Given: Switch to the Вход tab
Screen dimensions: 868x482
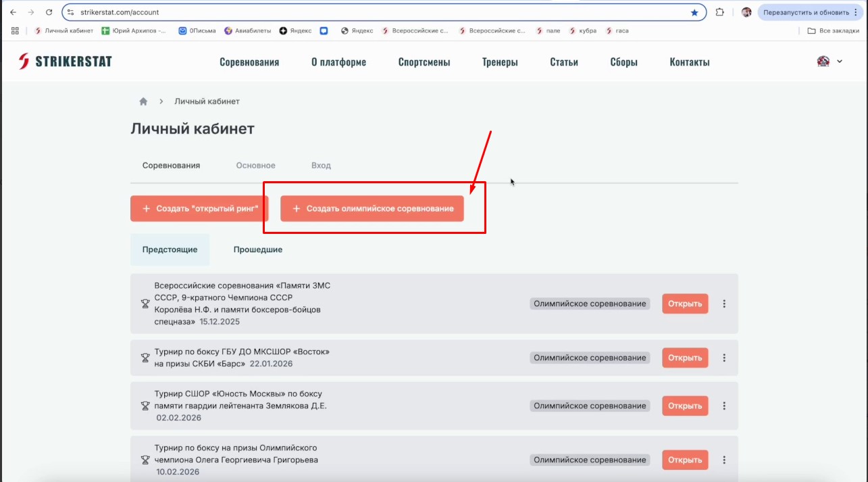Looking at the screenshot, I should (x=321, y=166).
